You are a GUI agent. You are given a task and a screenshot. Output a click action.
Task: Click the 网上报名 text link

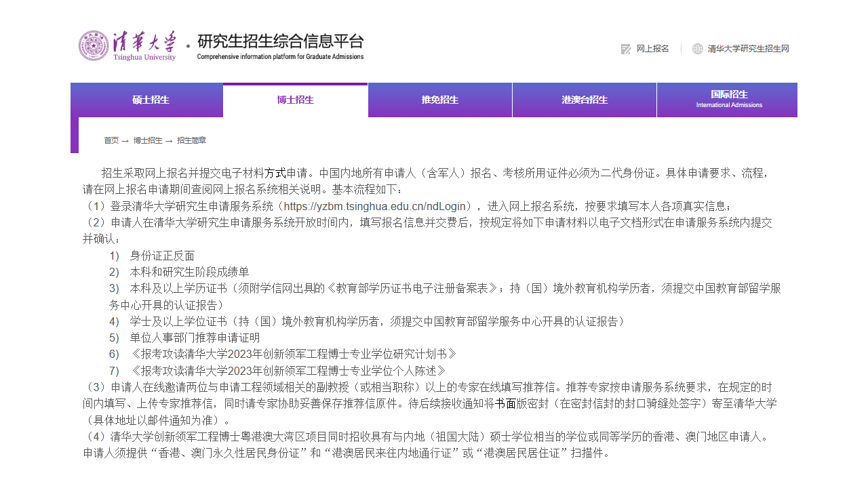pyautogui.click(x=652, y=48)
